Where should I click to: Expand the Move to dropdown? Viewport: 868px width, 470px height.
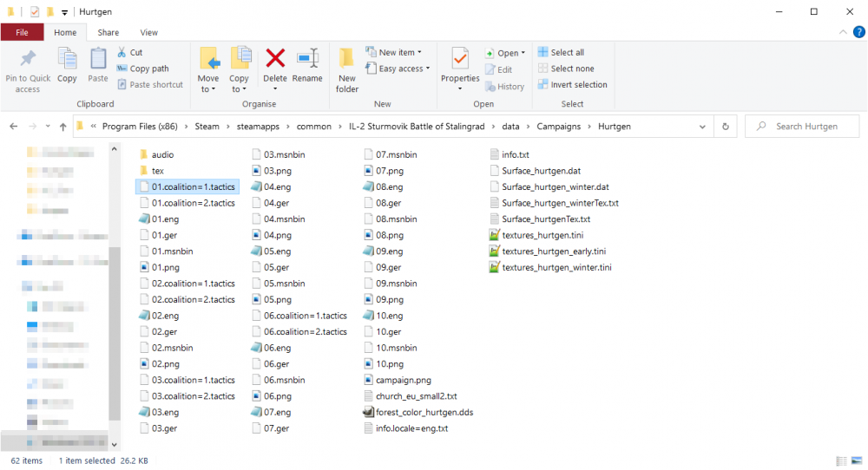click(x=208, y=88)
